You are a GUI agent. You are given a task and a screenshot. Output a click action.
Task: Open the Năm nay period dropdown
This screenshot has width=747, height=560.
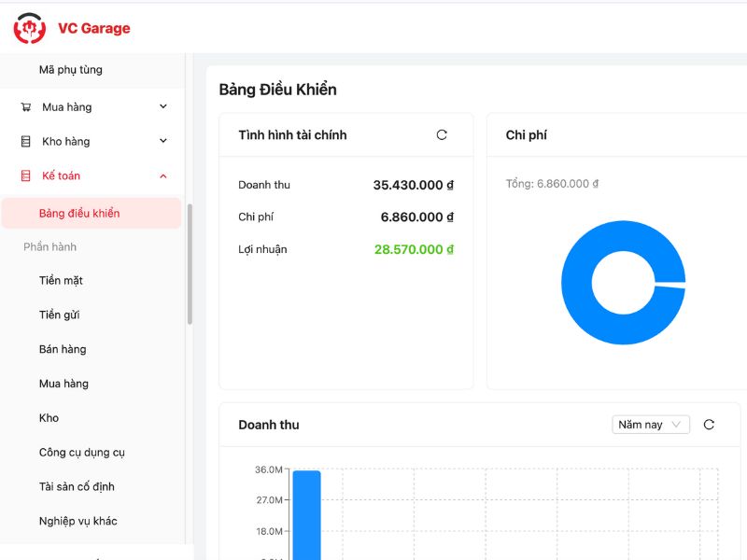coord(651,425)
